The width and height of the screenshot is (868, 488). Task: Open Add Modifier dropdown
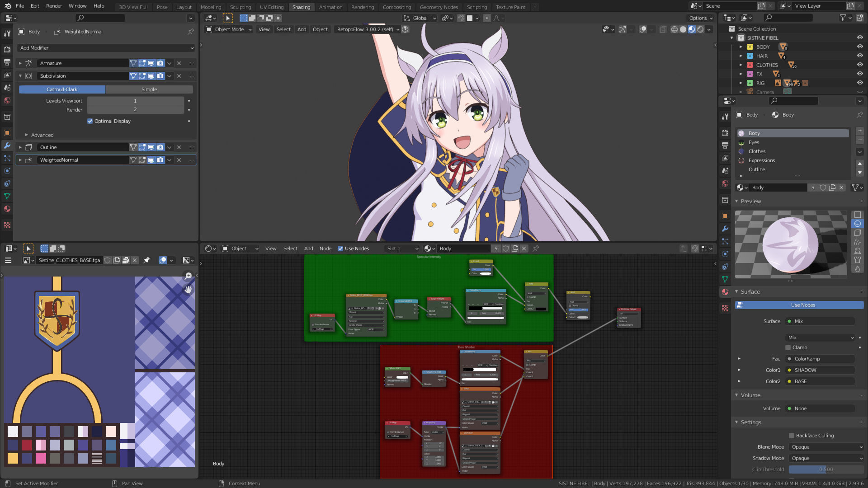(x=106, y=48)
